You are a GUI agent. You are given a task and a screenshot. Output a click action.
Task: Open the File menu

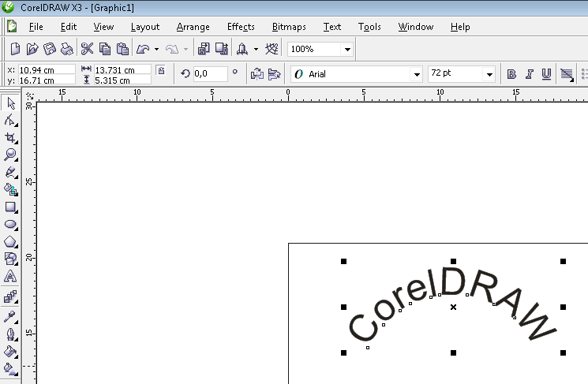(x=36, y=27)
